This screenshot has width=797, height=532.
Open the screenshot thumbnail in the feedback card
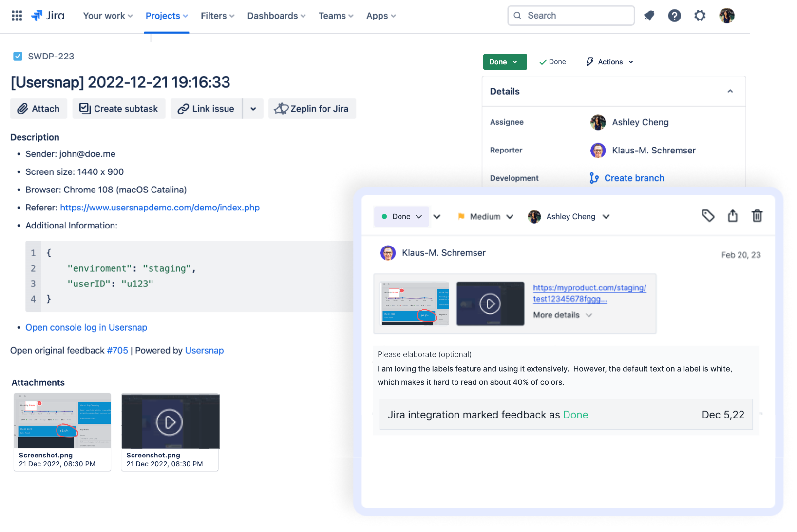[415, 304]
